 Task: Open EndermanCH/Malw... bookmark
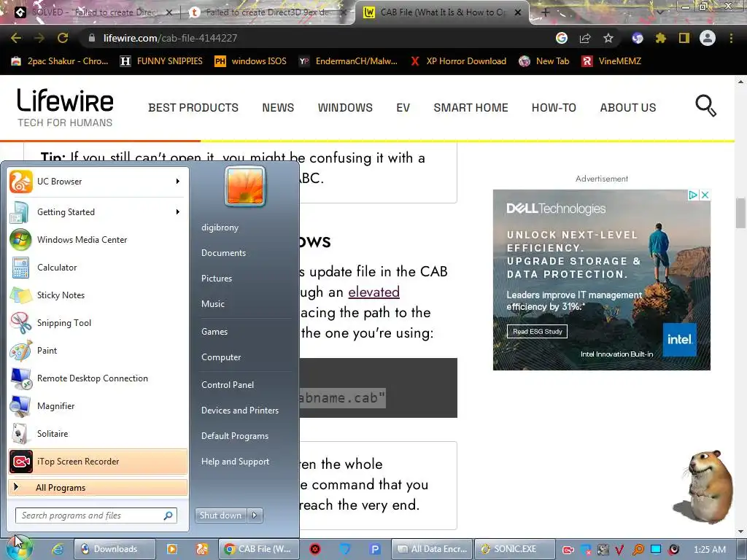(x=348, y=61)
